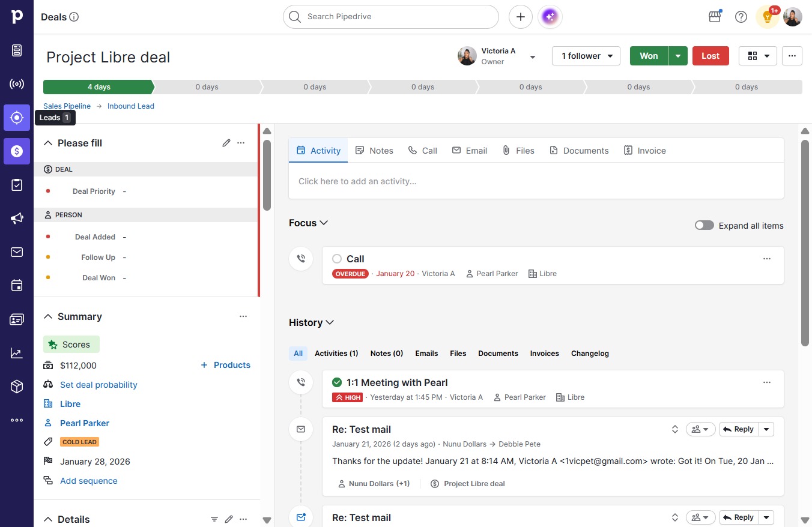
Task: Open the Campaigns megaphone sidebar icon
Action: [17, 218]
